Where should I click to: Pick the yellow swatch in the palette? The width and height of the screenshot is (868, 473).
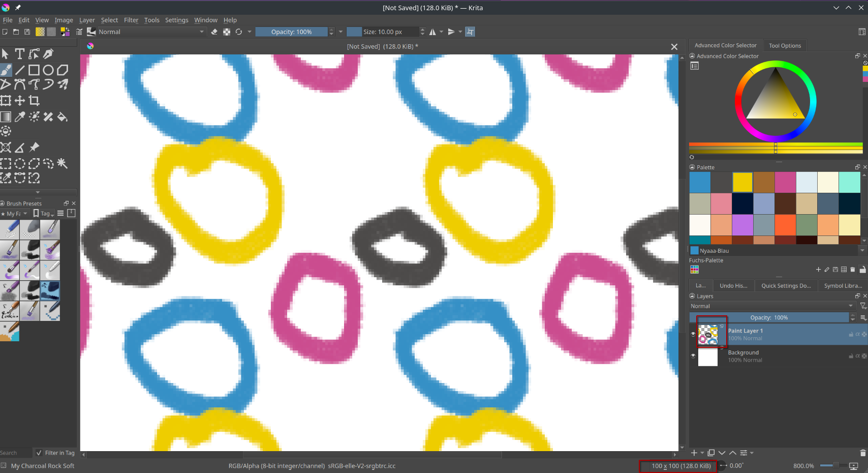click(742, 182)
